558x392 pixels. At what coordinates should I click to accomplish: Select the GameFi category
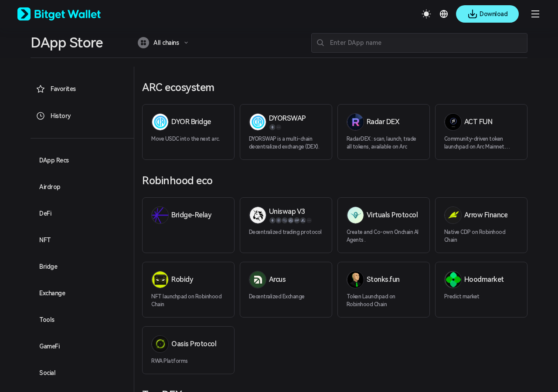(x=50, y=346)
